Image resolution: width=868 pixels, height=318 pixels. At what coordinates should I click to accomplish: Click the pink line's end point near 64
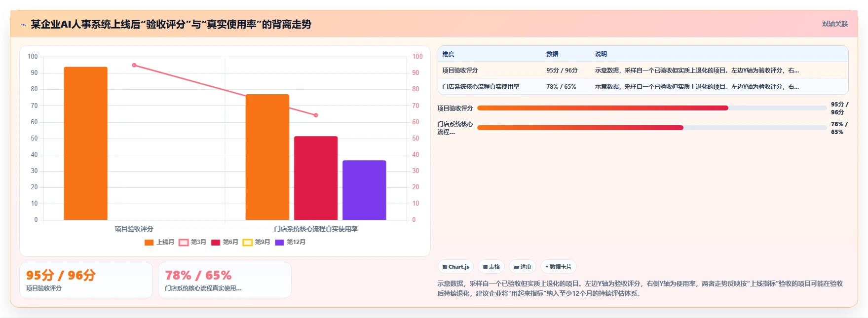click(316, 115)
